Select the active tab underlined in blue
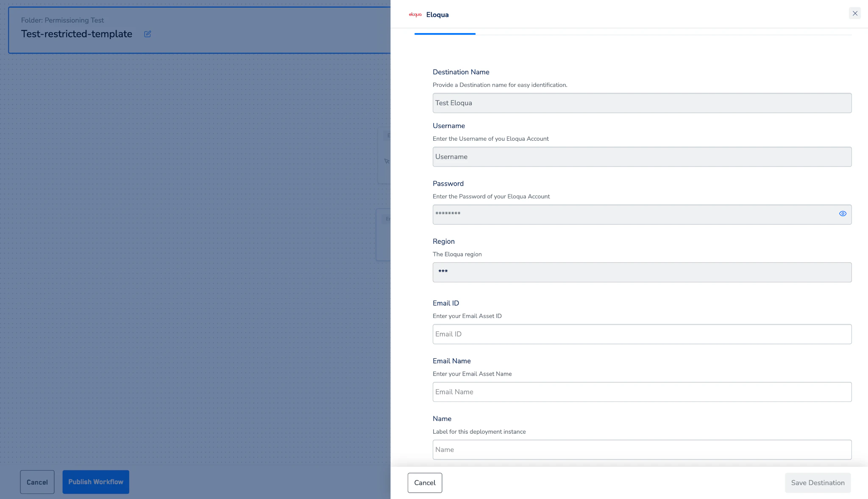Image resolution: width=868 pixels, height=499 pixels. click(x=445, y=33)
